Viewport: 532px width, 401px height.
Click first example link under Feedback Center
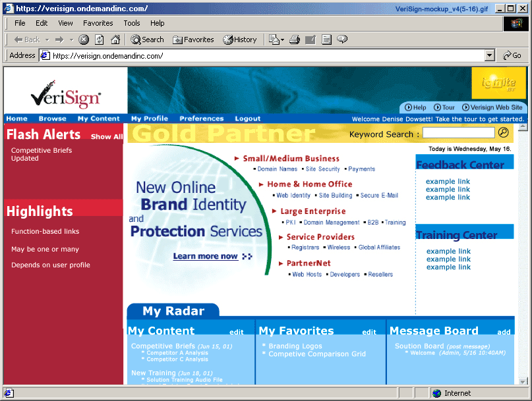tap(448, 181)
